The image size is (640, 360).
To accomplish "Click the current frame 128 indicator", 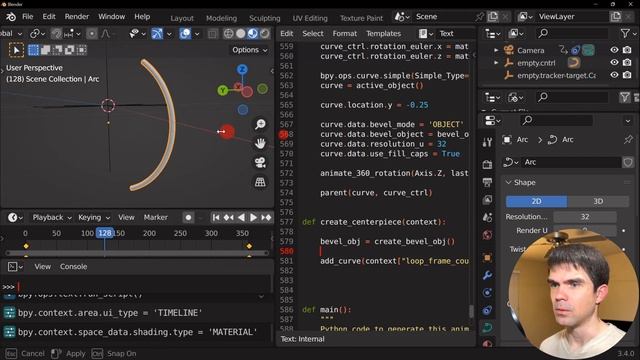I will 104,233.
